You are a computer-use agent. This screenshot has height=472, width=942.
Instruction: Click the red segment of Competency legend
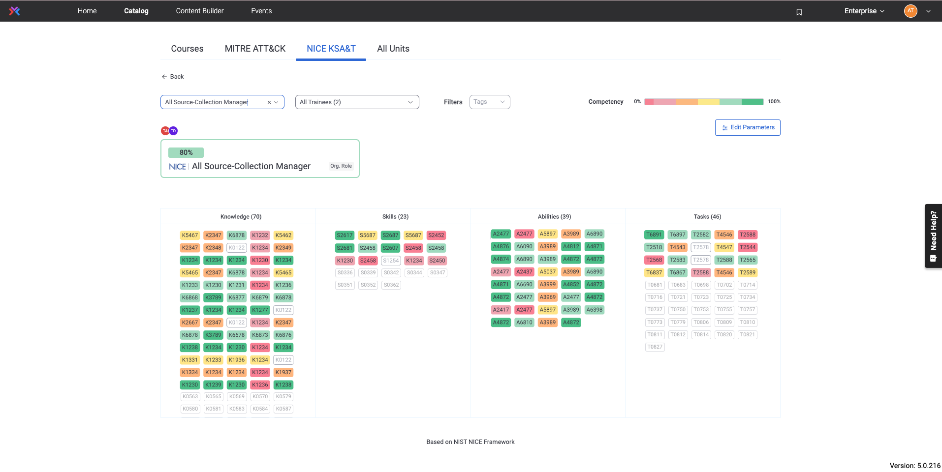[x=649, y=102]
